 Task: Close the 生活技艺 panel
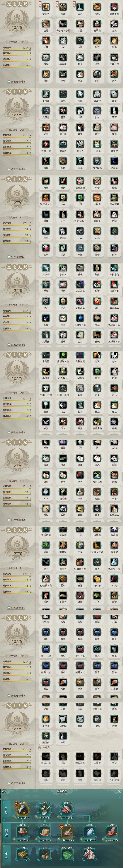click(x=119, y=791)
